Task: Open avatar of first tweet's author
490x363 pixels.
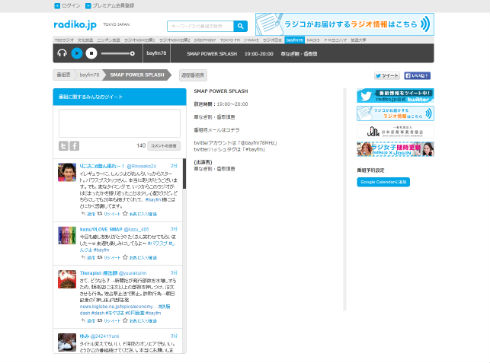Action: [x=67, y=172]
